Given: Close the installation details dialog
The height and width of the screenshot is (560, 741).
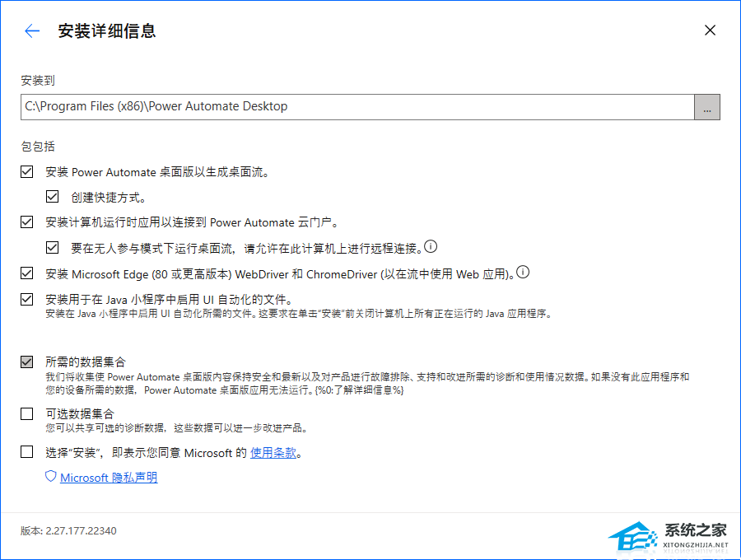Looking at the screenshot, I should 710,30.
